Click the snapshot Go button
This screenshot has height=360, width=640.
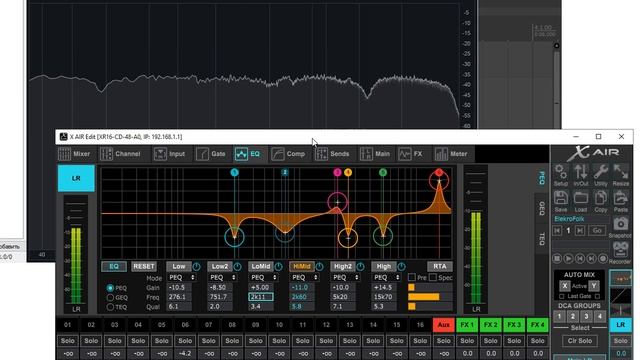(597, 231)
